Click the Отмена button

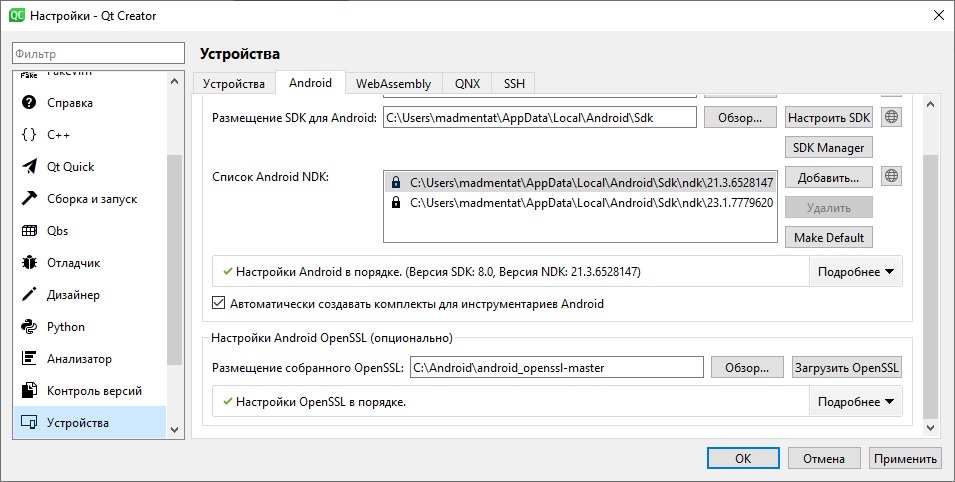824,458
